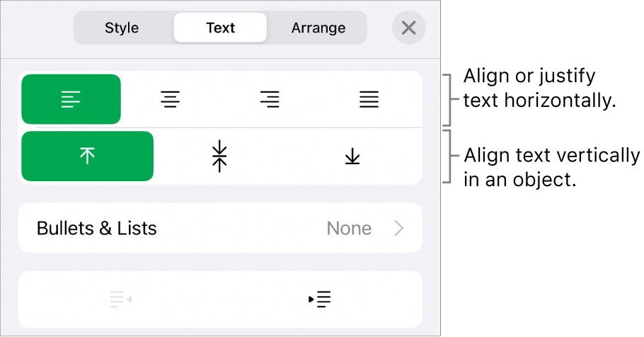Click the "Align text vertically" callout text

pyautogui.click(x=551, y=167)
